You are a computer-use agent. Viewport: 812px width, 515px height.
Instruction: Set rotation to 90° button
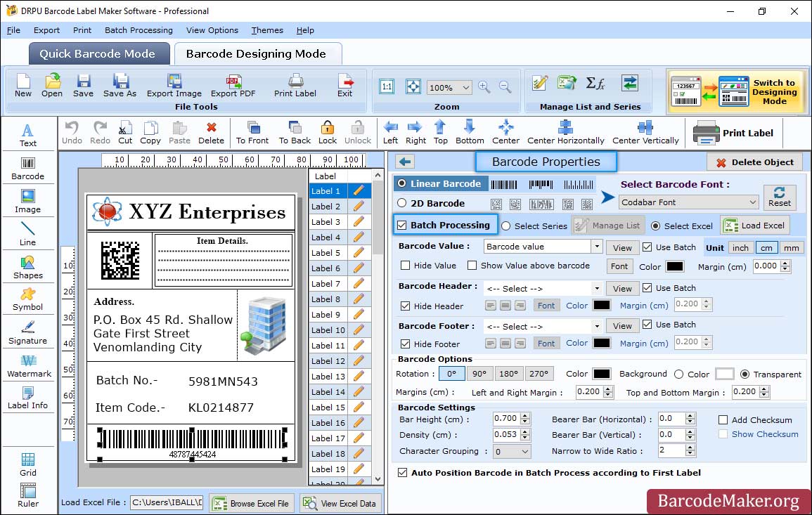pos(479,374)
